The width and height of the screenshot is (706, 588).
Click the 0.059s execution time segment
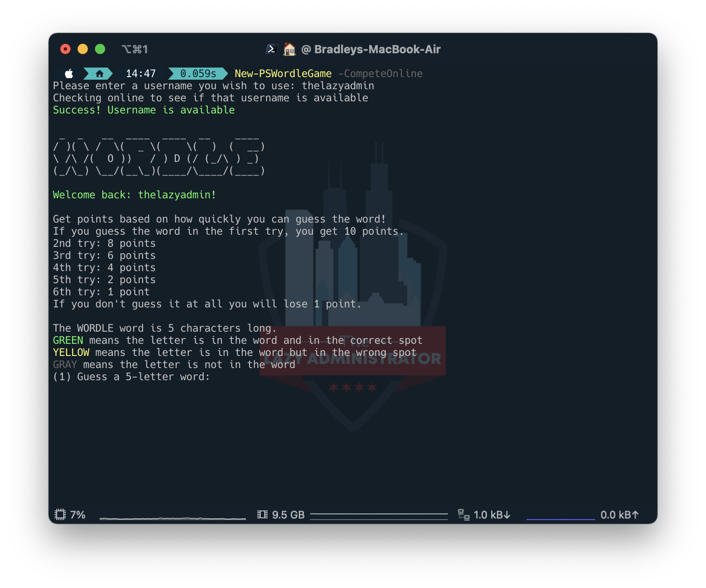(x=198, y=74)
